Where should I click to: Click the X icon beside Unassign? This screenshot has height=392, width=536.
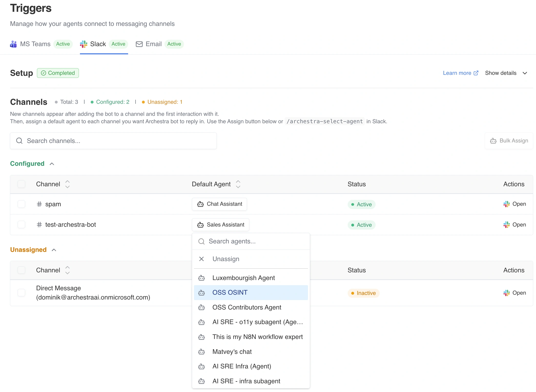point(202,259)
